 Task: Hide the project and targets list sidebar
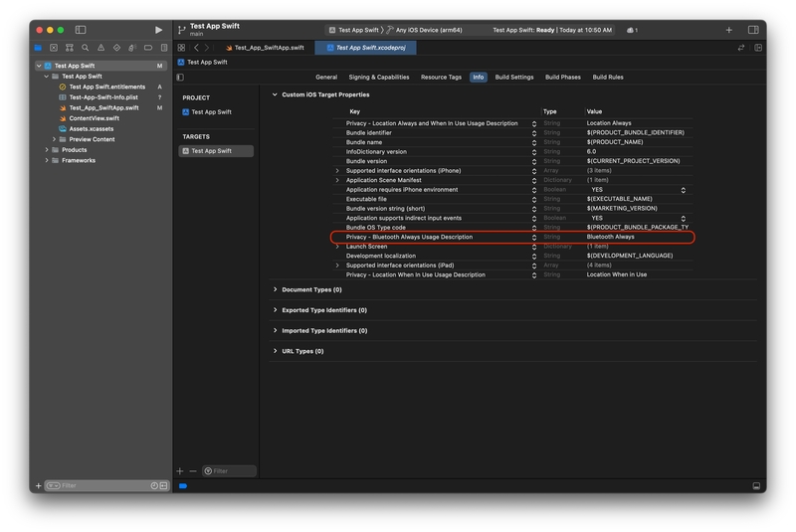pos(180,77)
